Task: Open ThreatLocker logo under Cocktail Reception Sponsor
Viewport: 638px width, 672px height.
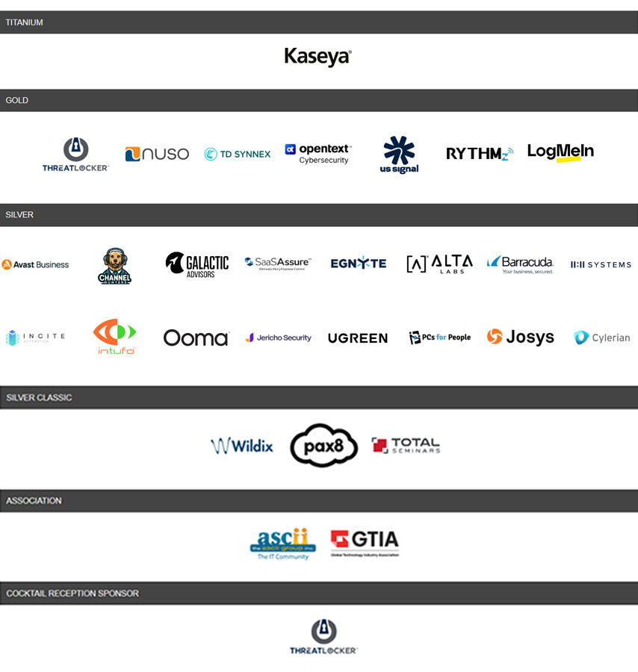Action: click(323, 637)
